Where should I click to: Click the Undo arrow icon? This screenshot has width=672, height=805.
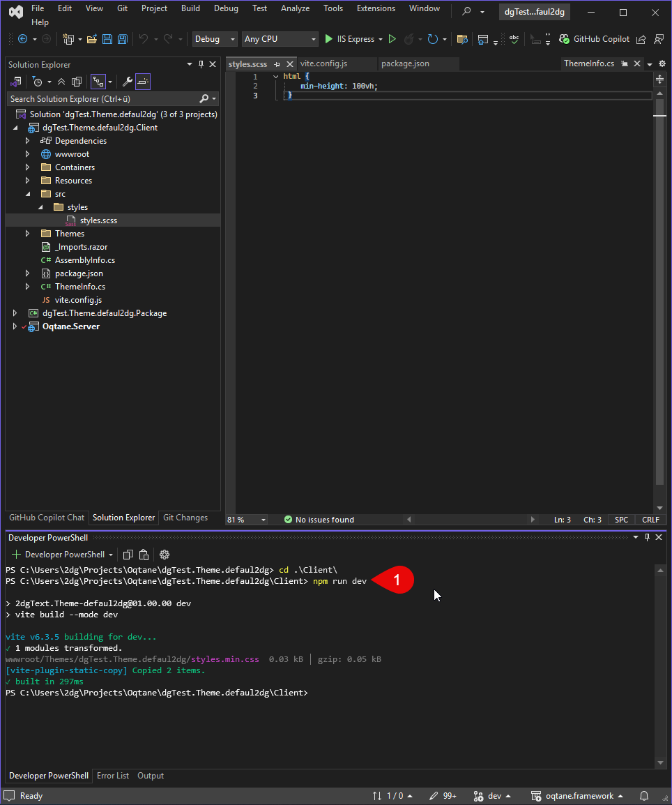click(x=144, y=39)
